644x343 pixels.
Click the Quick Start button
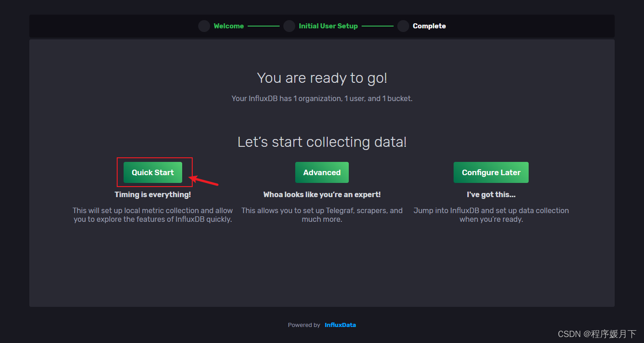152,172
